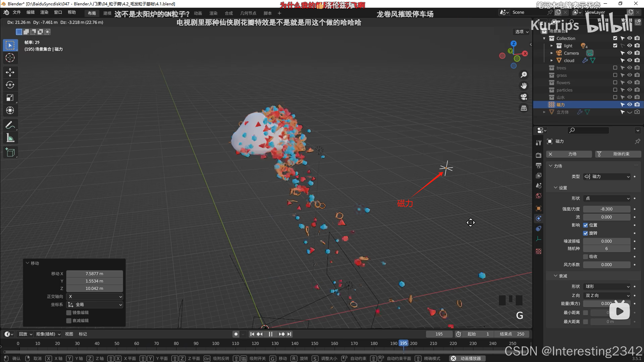Select the Rotate tool

(x=10, y=85)
